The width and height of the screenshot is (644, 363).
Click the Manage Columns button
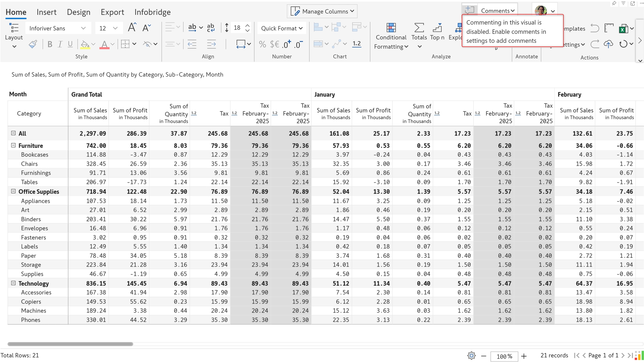pos(322,11)
